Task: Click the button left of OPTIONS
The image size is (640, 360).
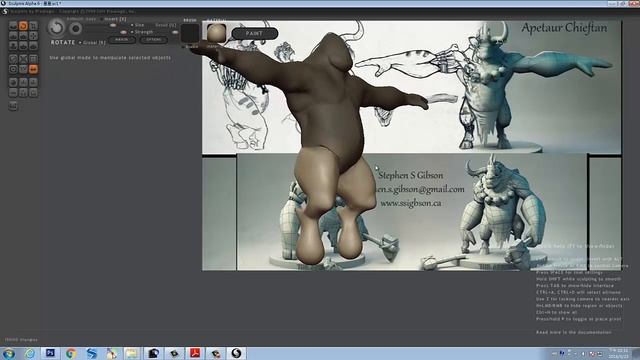Action: click(122, 40)
